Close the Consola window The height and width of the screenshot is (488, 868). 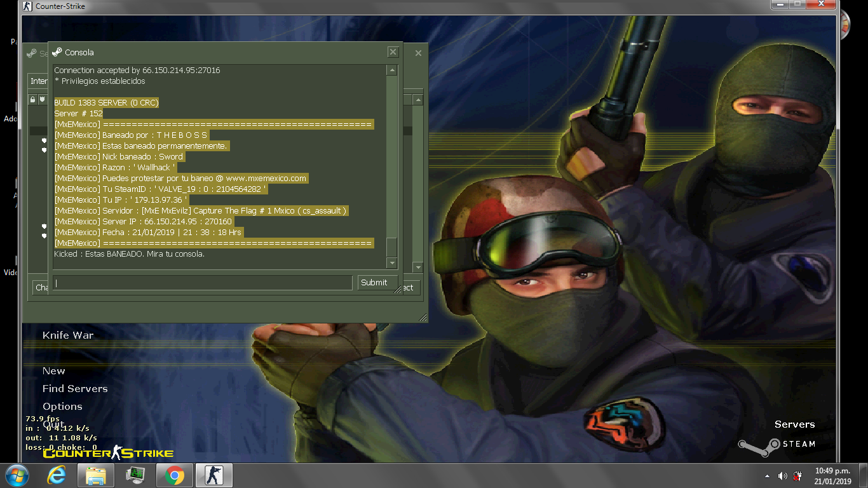393,53
